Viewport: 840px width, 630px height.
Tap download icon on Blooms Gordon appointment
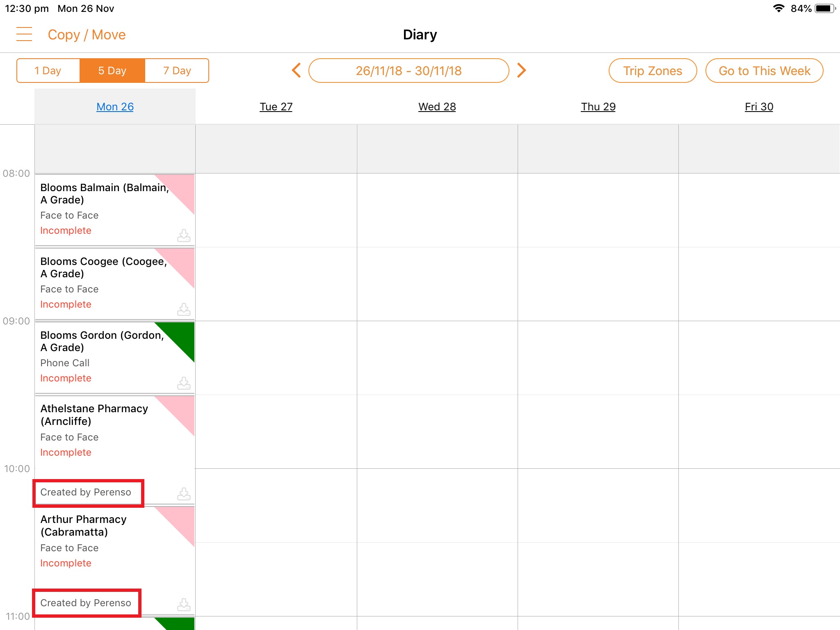click(184, 383)
